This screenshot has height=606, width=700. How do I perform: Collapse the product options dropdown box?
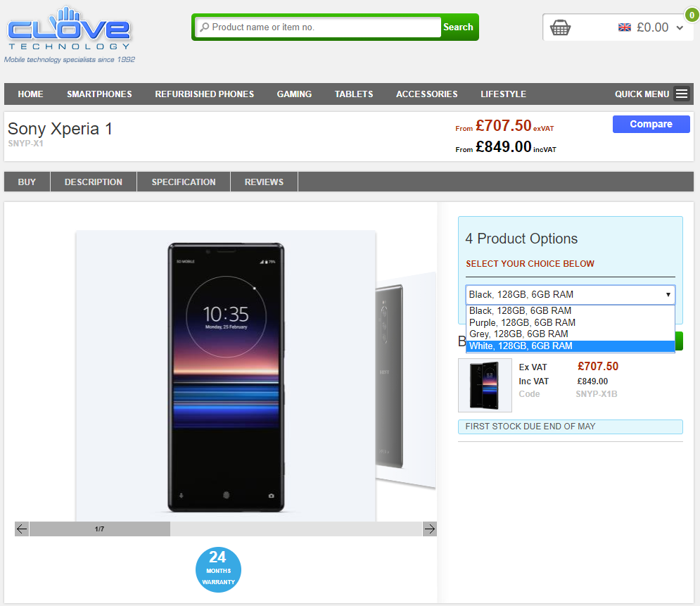pos(570,295)
